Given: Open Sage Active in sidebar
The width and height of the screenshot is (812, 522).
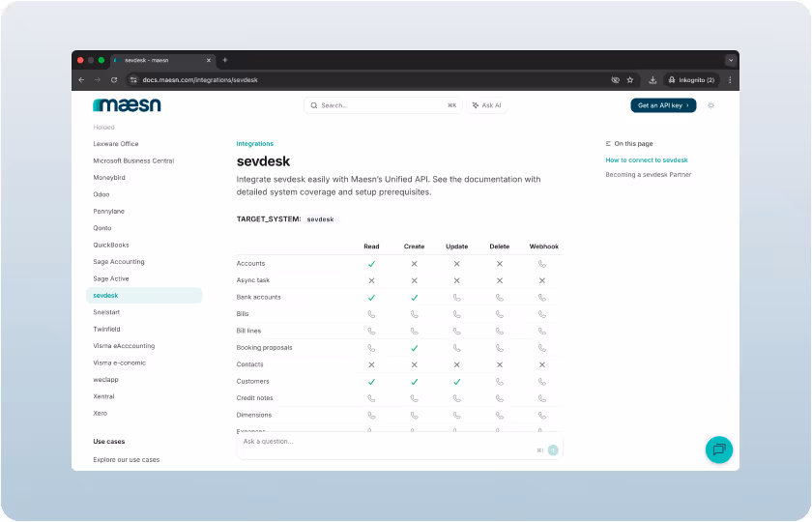Looking at the screenshot, I should pyautogui.click(x=111, y=278).
